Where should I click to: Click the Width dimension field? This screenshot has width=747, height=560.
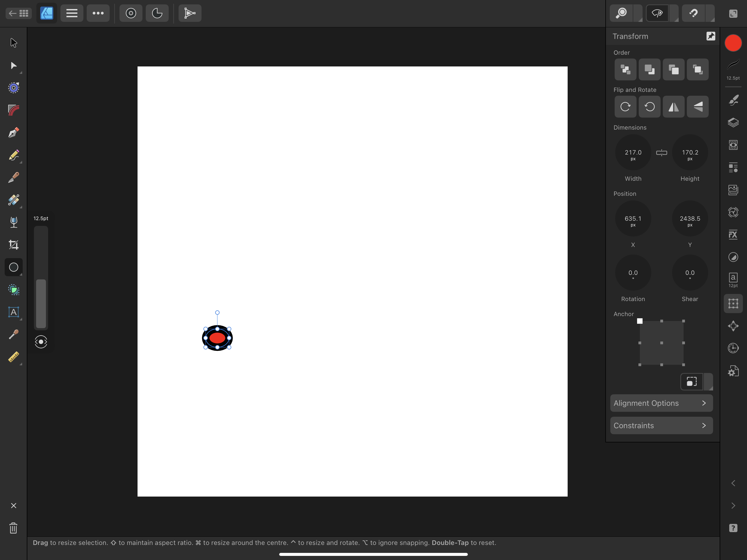pos(633,153)
